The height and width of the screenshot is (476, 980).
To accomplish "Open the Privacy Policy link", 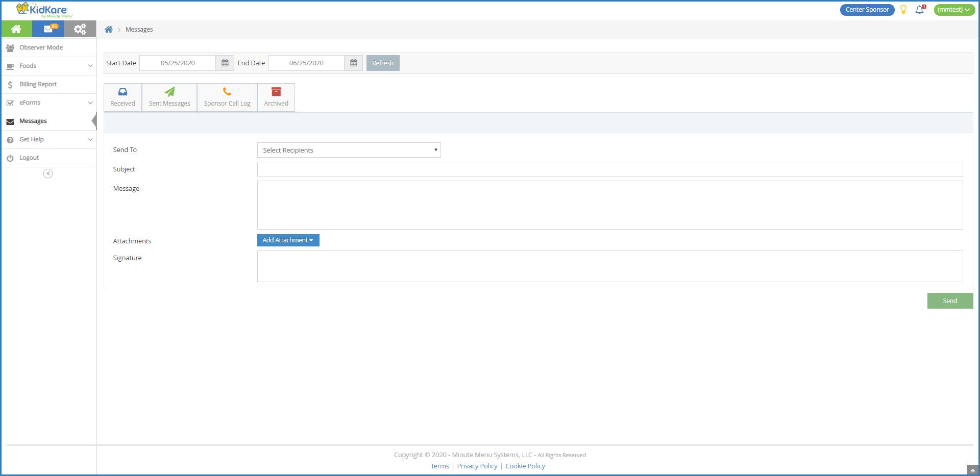I will pos(477,466).
